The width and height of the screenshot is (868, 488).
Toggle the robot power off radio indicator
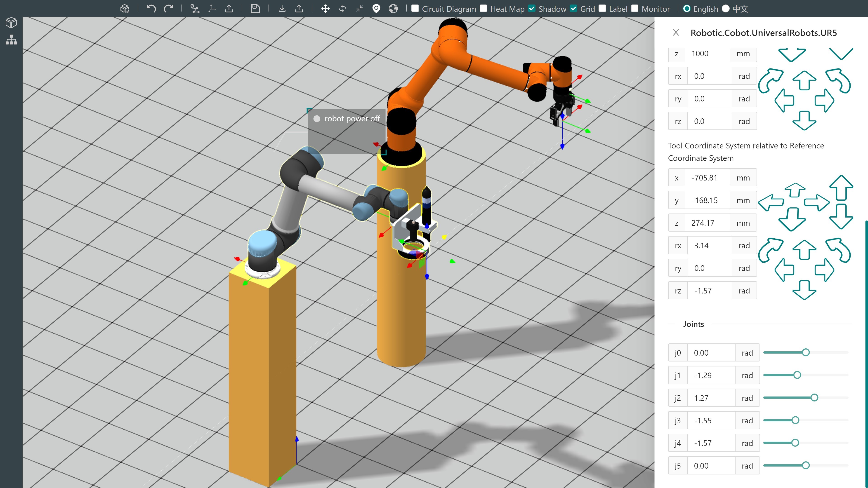click(317, 119)
